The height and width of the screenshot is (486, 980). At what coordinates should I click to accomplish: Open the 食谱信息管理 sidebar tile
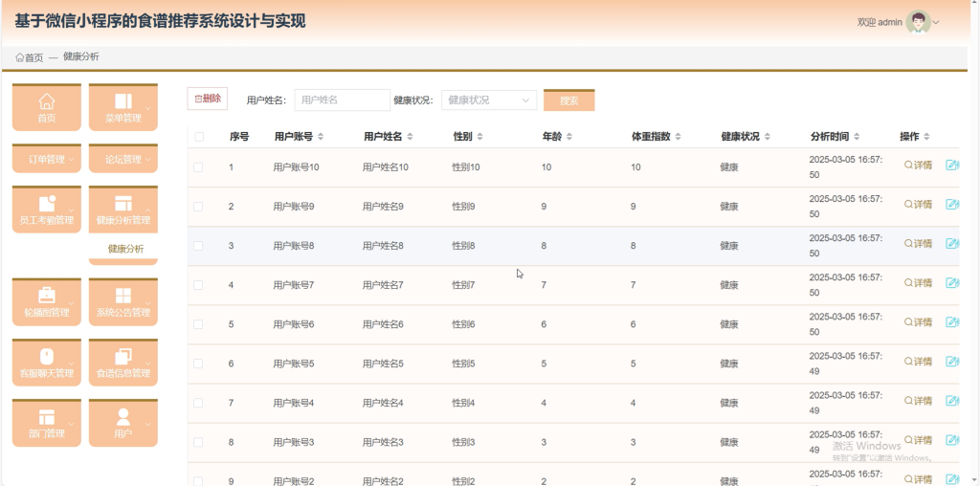(123, 363)
